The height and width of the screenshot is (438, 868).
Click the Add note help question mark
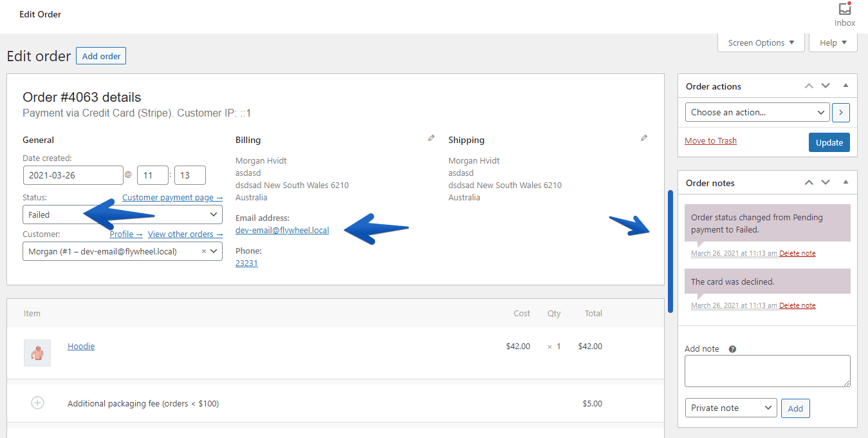tap(732, 348)
